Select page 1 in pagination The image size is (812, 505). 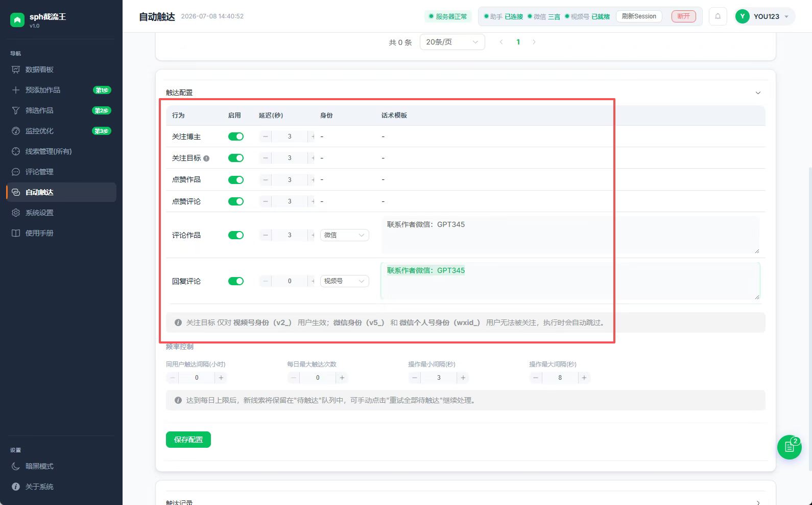coord(518,42)
